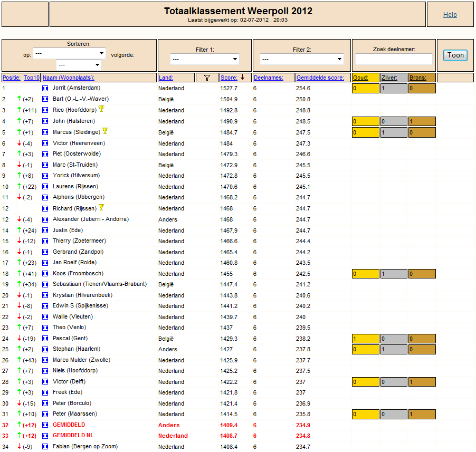Click the blue detail icon beside Jorrit (Amsterdam)
Image resolution: width=476 pixels, height=452 pixels.
click(x=45, y=88)
